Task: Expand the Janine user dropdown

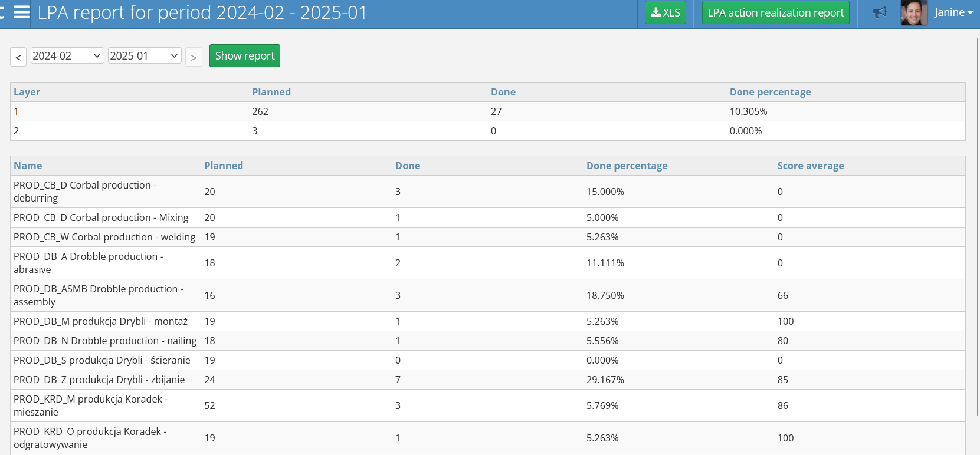Action: (x=953, y=12)
